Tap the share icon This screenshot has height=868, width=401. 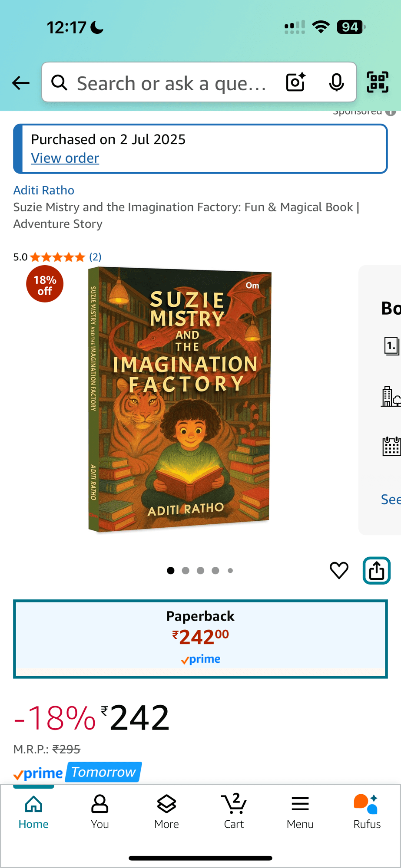[x=376, y=570]
